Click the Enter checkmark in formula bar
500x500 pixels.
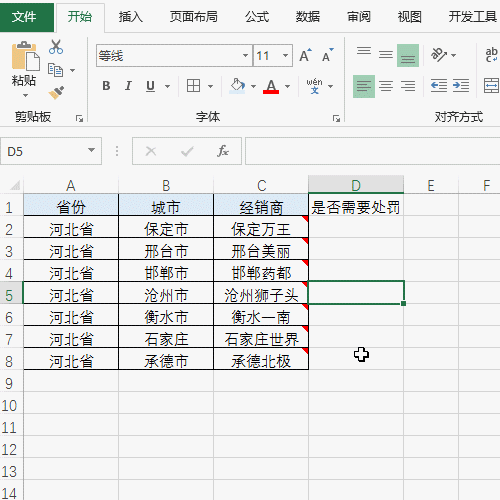click(x=187, y=152)
